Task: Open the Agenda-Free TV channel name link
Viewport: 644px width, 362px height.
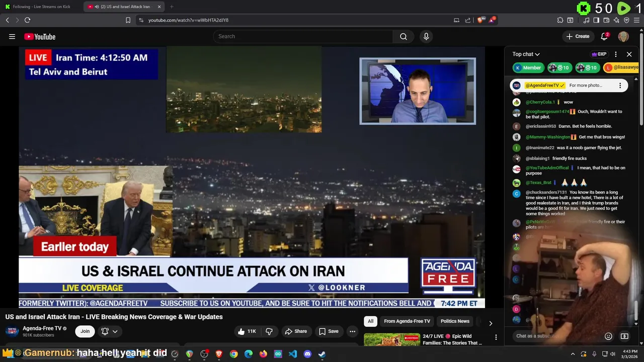Action: tap(42, 328)
